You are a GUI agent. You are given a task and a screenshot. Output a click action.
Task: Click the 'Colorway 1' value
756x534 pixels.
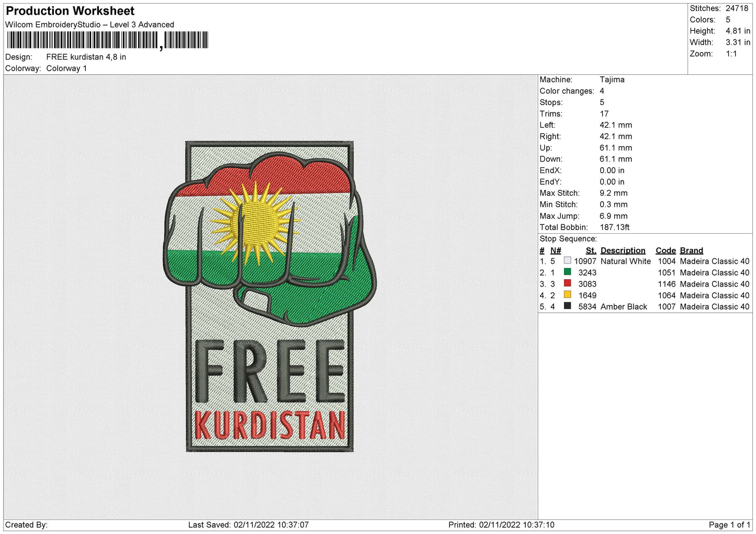point(66,69)
